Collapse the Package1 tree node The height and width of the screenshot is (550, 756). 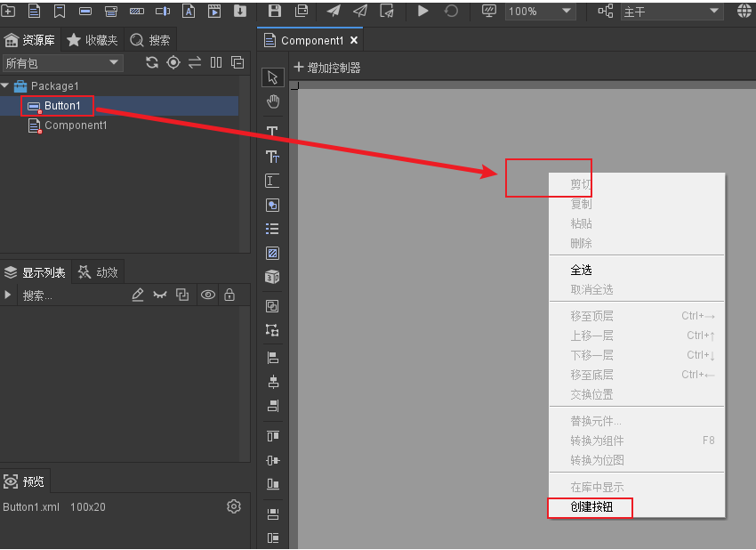(5, 85)
